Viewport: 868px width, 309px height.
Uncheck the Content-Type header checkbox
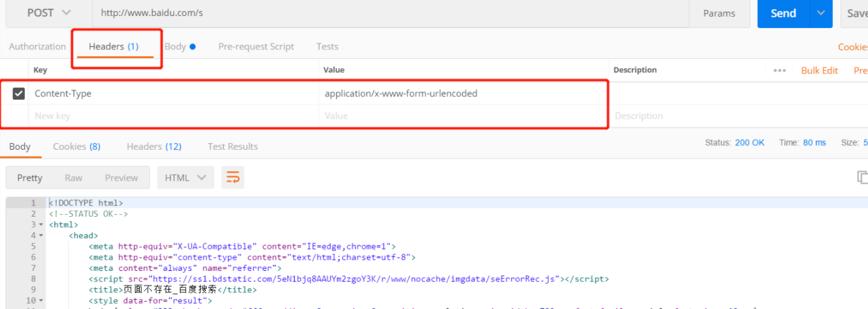pos(19,94)
